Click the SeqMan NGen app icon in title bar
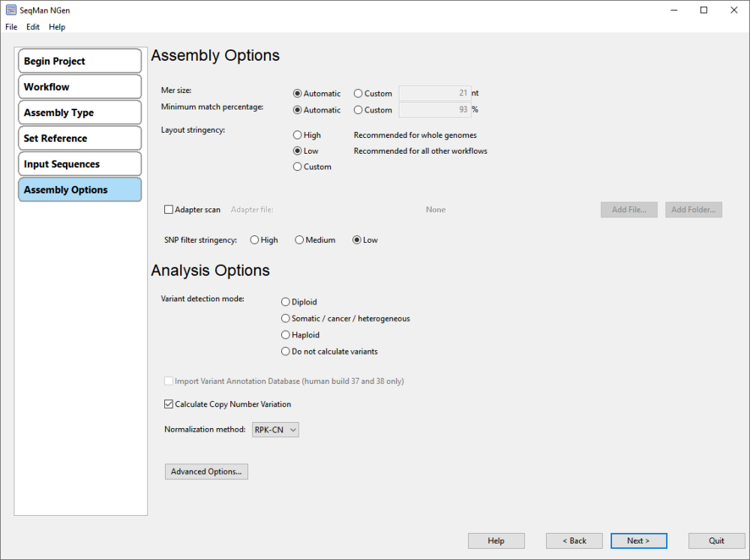 (x=11, y=10)
